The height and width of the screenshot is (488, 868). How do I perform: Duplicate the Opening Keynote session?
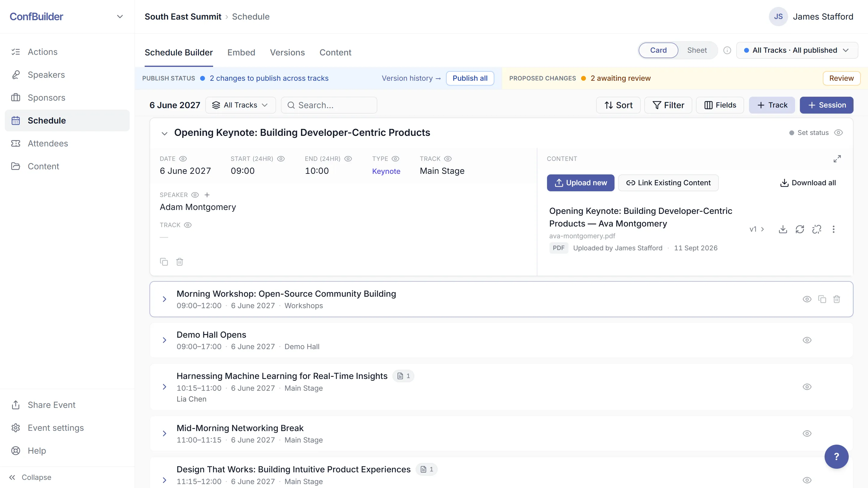(x=164, y=262)
